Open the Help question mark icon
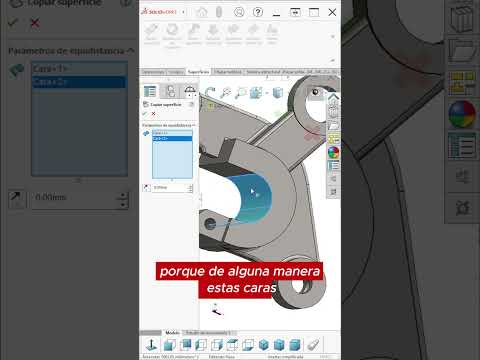The width and height of the screenshot is (480, 360). [258, 12]
